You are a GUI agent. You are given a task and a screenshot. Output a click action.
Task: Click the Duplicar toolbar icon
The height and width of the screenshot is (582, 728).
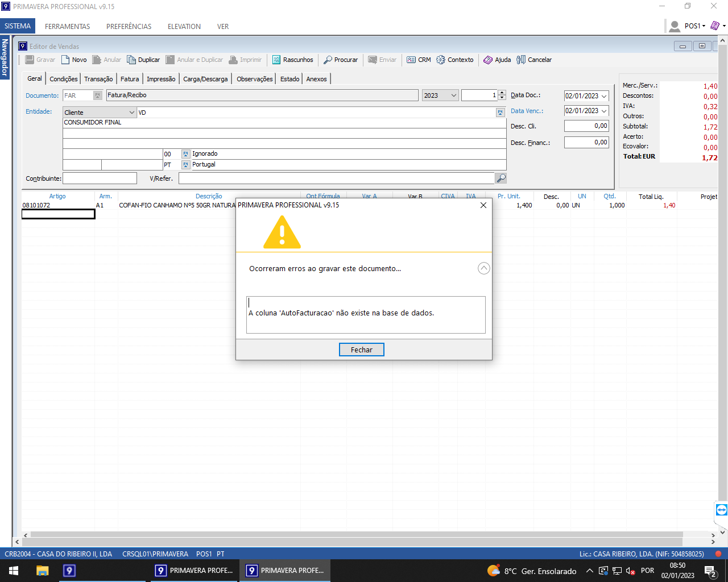131,60
